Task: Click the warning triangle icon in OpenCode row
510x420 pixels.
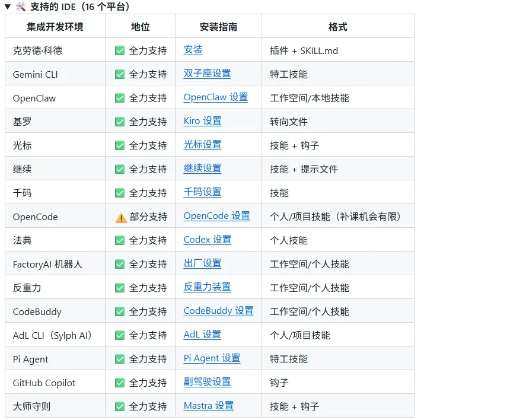Action: pyautogui.click(x=121, y=217)
